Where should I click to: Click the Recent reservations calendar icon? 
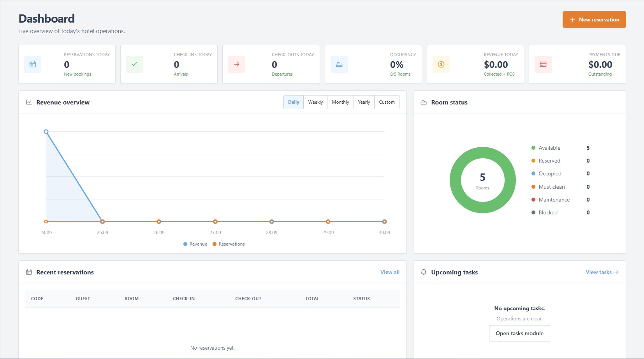tap(29, 272)
